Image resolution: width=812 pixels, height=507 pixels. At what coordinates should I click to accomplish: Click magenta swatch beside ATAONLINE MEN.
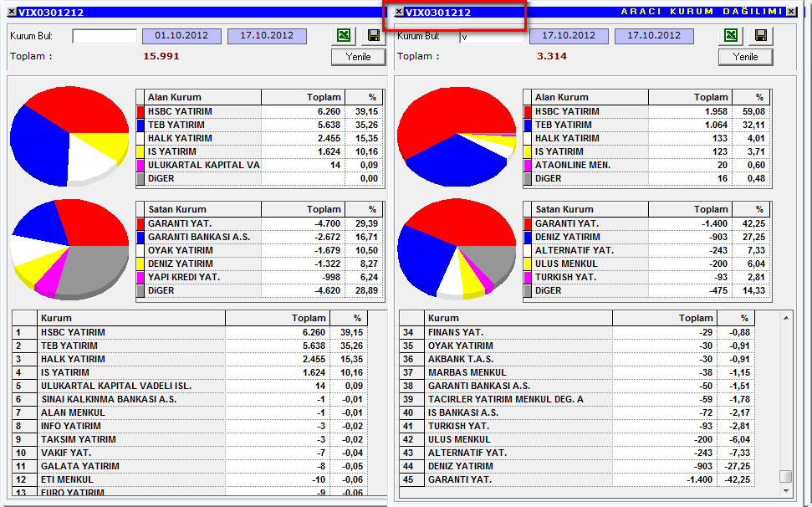click(x=528, y=165)
